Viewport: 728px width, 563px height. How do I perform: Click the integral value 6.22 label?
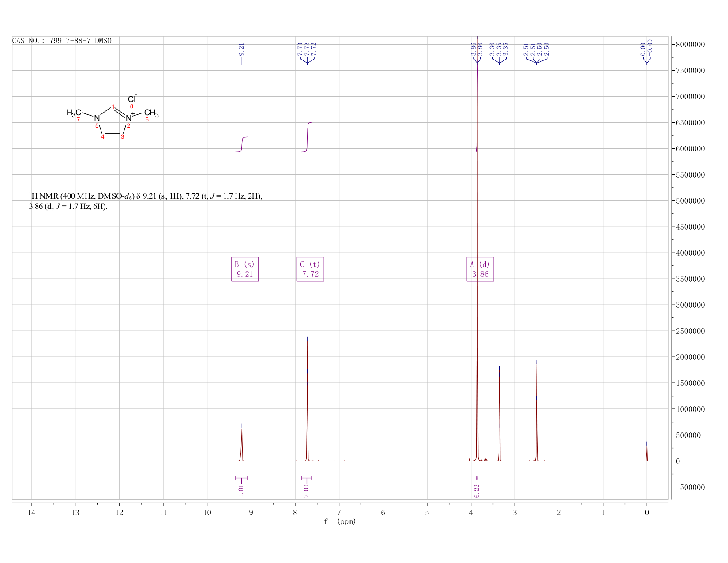click(477, 490)
